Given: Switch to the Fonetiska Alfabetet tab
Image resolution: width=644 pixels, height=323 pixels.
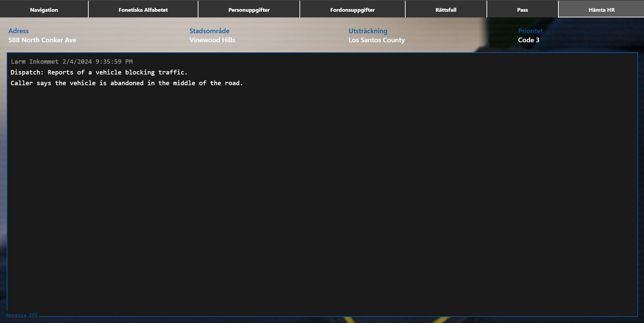Looking at the screenshot, I should [143, 10].
